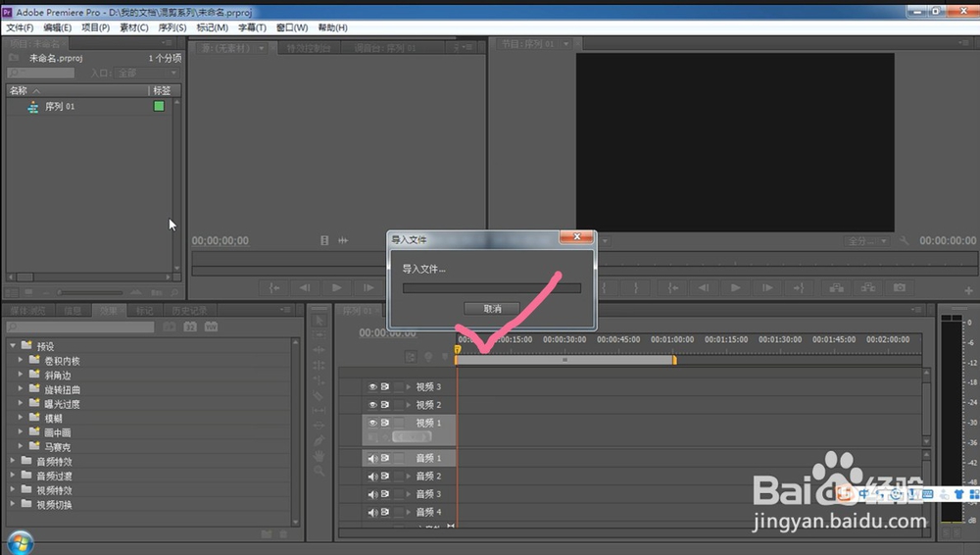The width and height of the screenshot is (980, 555).
Task: Select the Zoom magnifier tool
Action: tap(319, 471)
